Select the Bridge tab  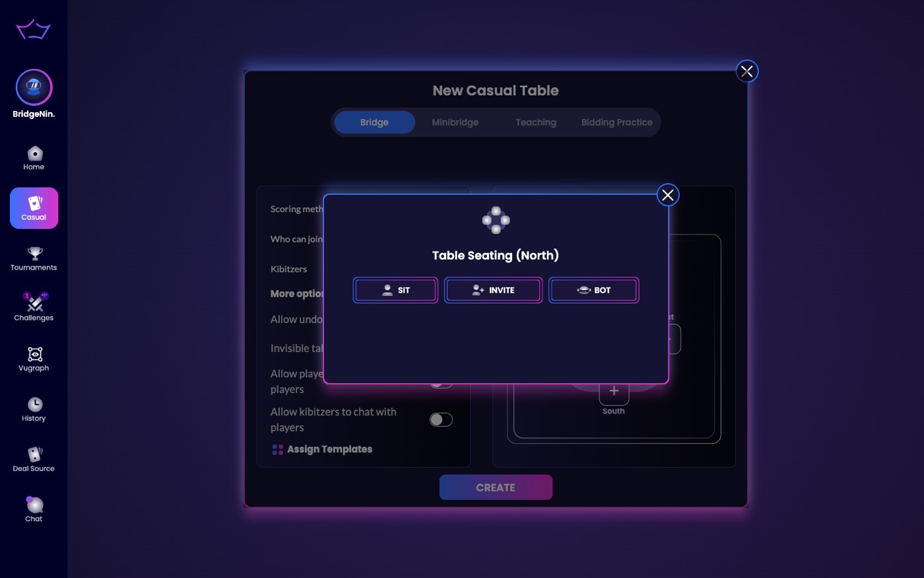[374, 122]
